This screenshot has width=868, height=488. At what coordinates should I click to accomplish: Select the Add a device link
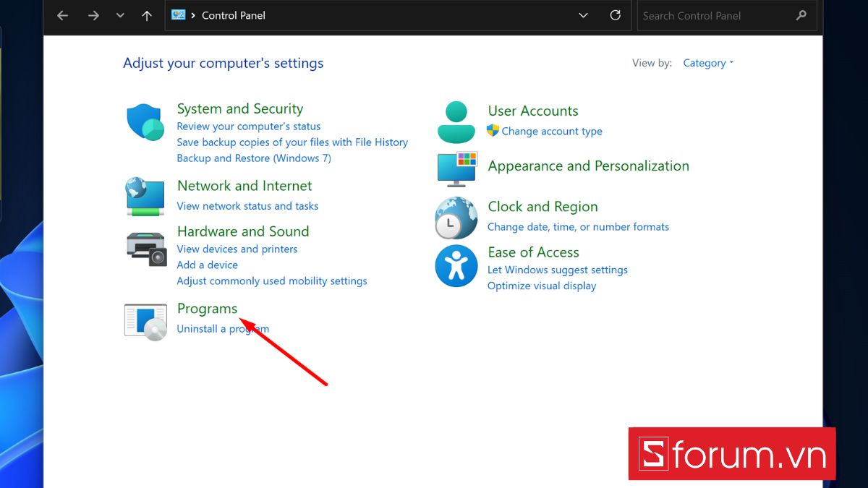coord(208,265)
